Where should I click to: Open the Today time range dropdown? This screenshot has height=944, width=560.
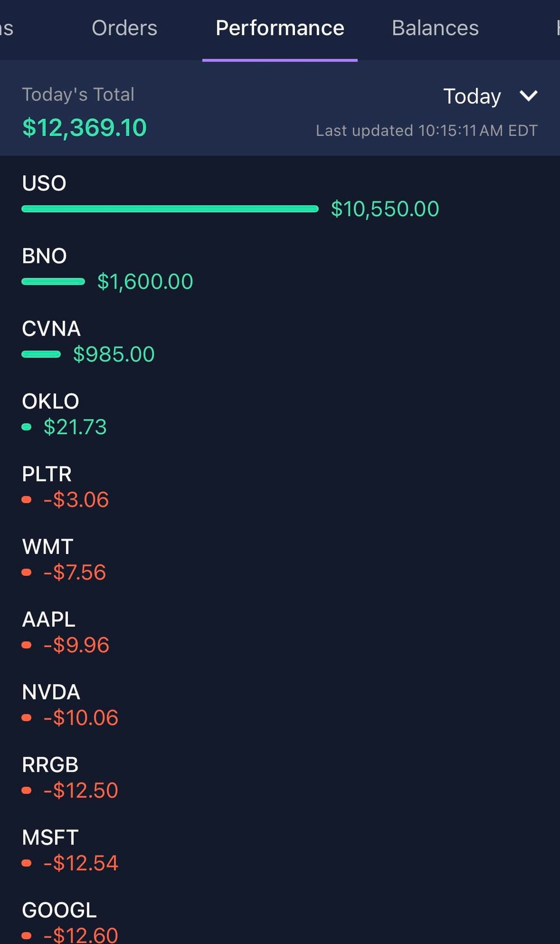point(472,96)
